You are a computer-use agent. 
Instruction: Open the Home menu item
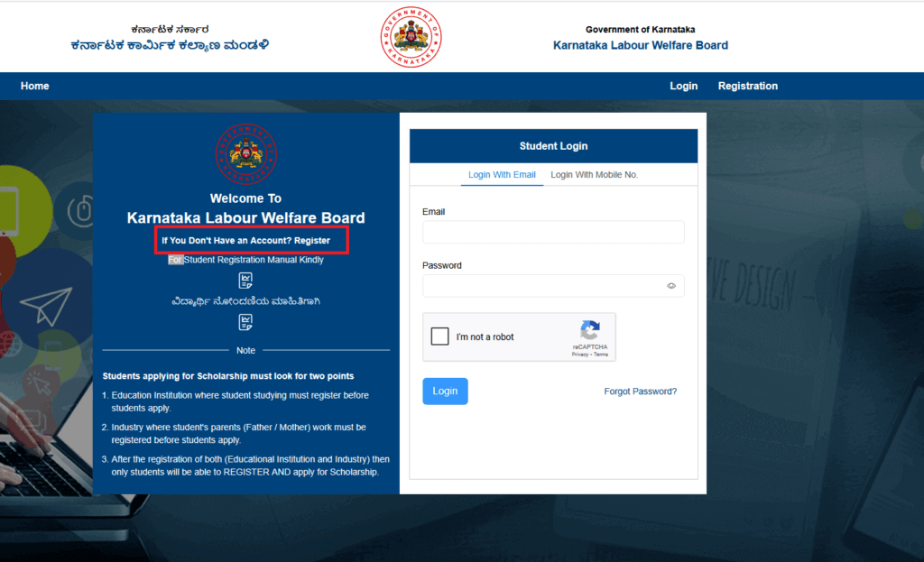[34, 86]
